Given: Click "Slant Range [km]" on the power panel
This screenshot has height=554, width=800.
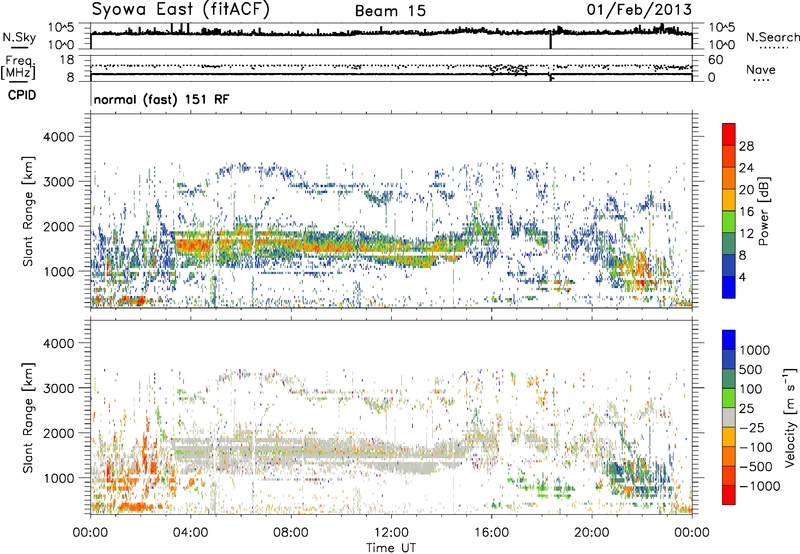Looking at the screenshot, I should (28, 211).
